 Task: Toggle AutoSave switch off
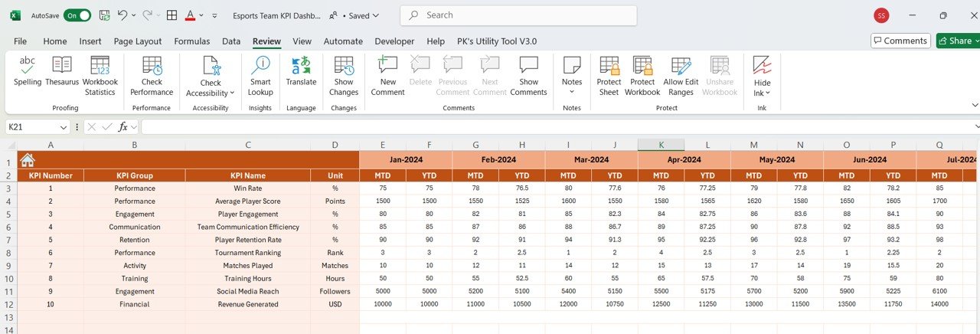coord(77,15)
